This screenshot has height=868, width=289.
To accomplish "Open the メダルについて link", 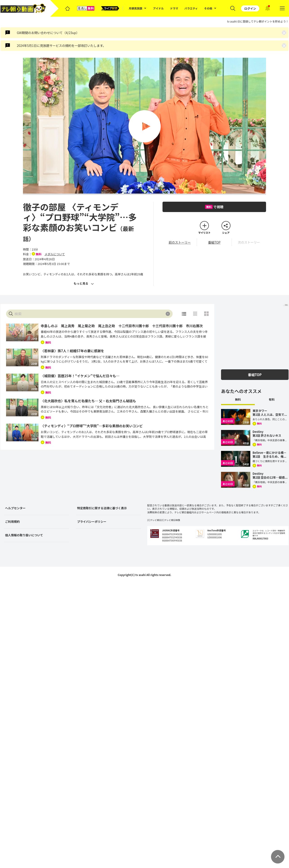I will [54, 254].
